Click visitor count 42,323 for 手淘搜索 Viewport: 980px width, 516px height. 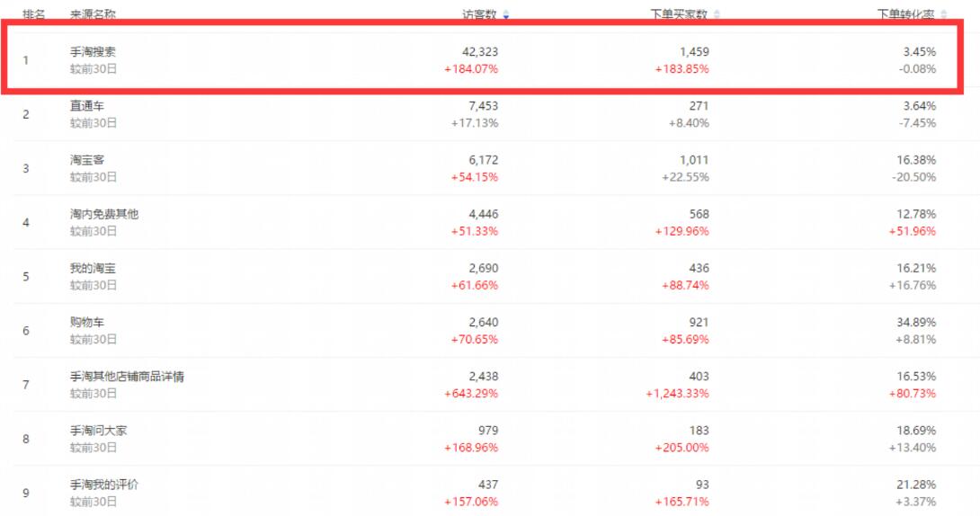[x=480, y=52]
